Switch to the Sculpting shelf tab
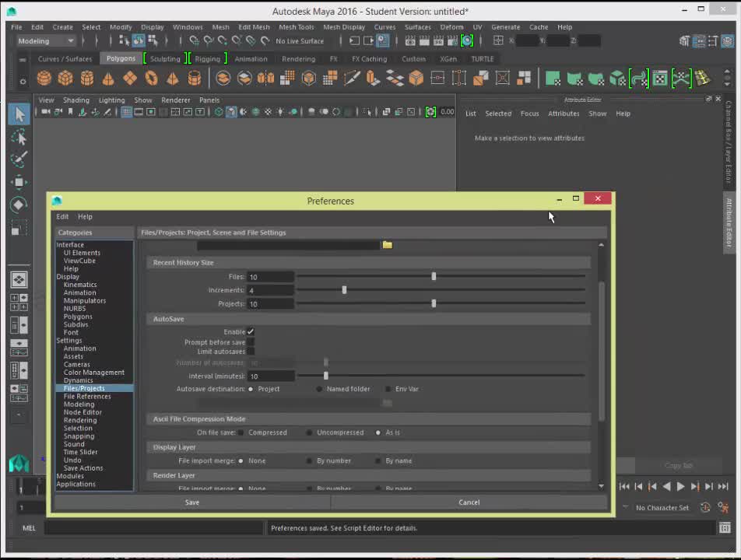This screenshot has height=560, width=741. click(165, 59)
